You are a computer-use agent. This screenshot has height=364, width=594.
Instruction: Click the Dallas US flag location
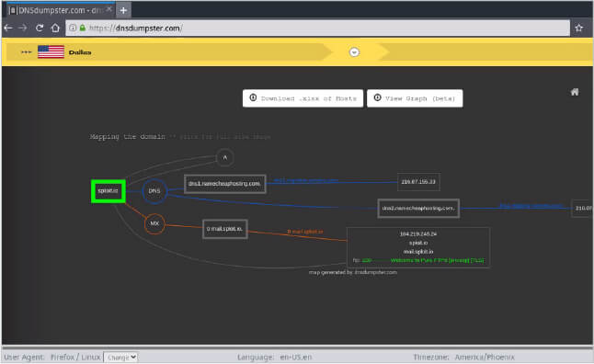pos(51,51)
